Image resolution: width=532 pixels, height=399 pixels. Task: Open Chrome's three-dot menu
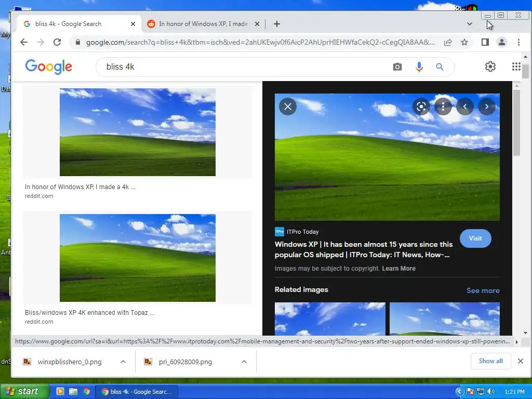click(518, 42)
